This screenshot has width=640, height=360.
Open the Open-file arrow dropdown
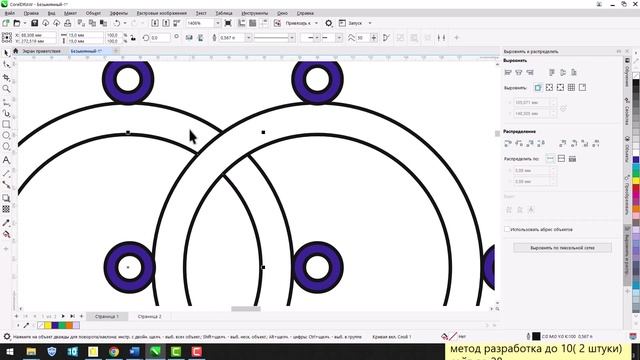coord(24,23)
